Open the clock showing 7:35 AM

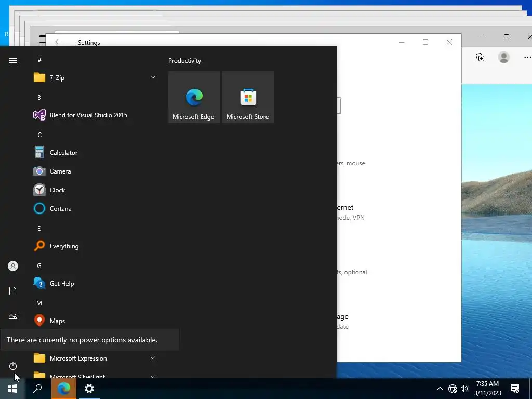coord(487,389)
